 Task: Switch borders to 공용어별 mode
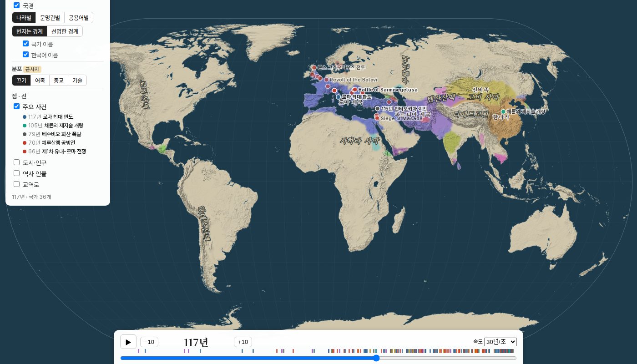point(79,18)
